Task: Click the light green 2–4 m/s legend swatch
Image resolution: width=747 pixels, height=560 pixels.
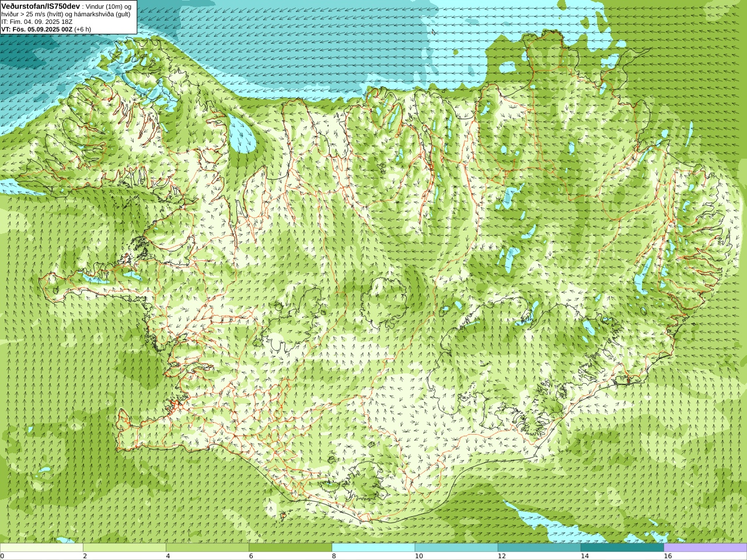Action: 124,548
